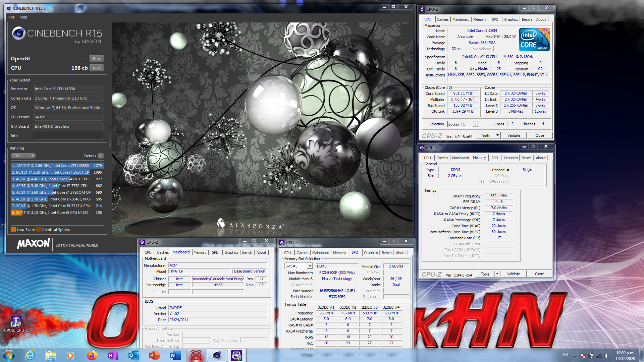The image size is (644, 362).
Task: Switch to Graphics tab in top CPU-Z window
Action: click(511, 19)
